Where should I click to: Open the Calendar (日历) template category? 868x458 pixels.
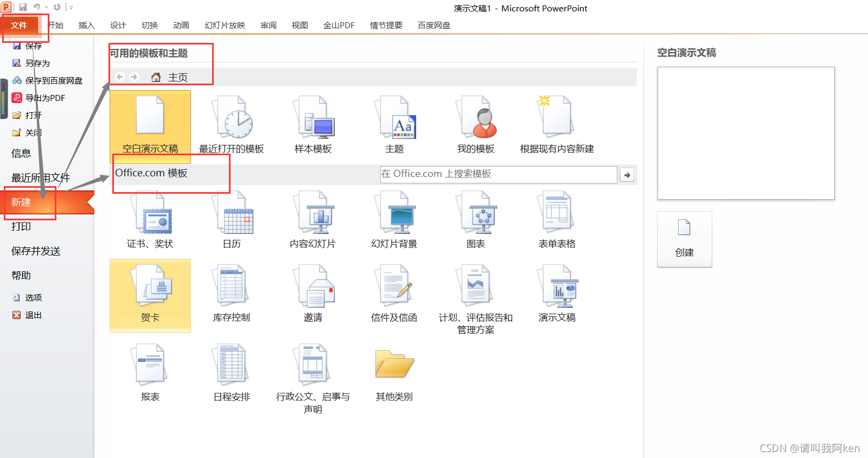click(232, 220)
